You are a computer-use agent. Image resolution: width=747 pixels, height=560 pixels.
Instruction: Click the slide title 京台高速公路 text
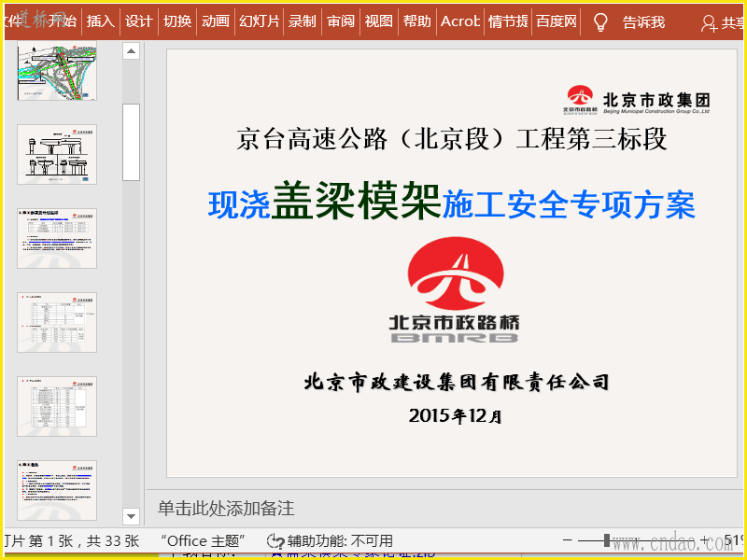[452, 138]
